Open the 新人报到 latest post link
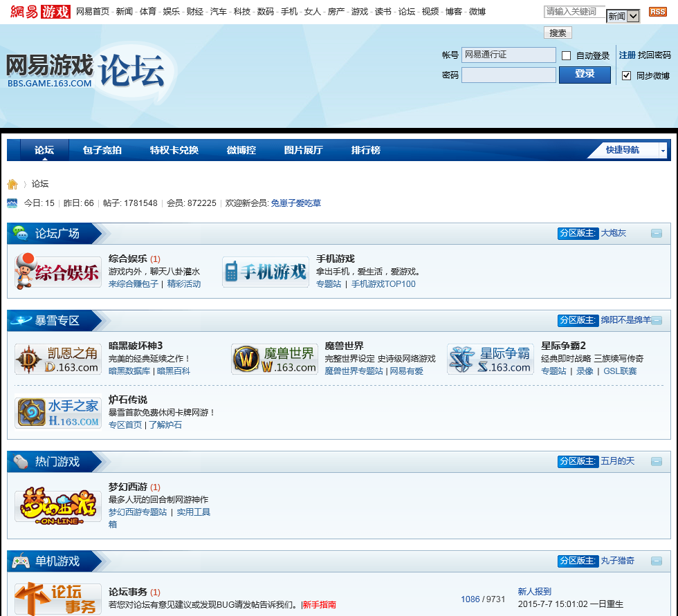Screen dimensions: 678x616 pyautogui.click(x=534, y=592)
